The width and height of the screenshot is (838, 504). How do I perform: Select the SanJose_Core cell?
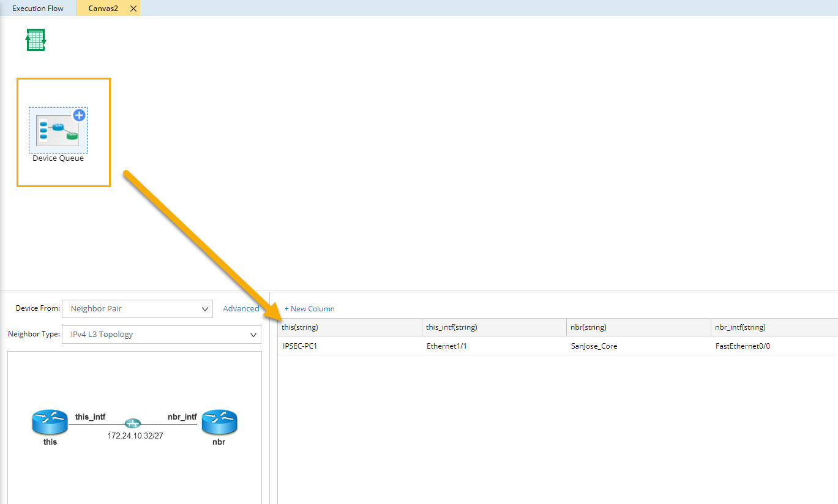(x=594, y=346)
